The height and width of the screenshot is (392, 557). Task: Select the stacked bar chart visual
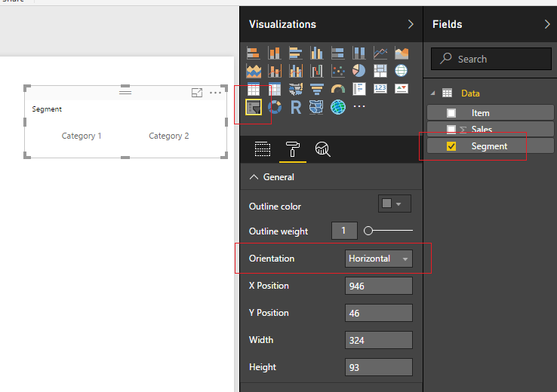253,54
